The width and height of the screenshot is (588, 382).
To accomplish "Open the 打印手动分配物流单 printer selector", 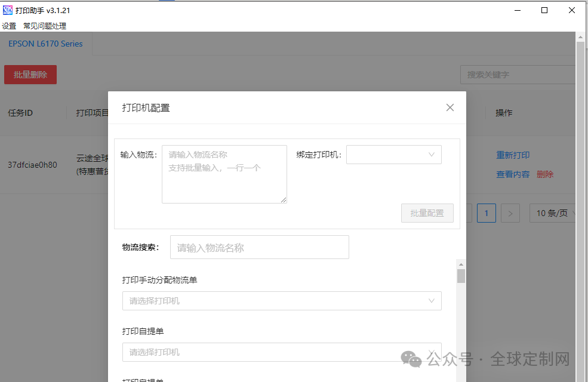I will (x=282, y=301).
